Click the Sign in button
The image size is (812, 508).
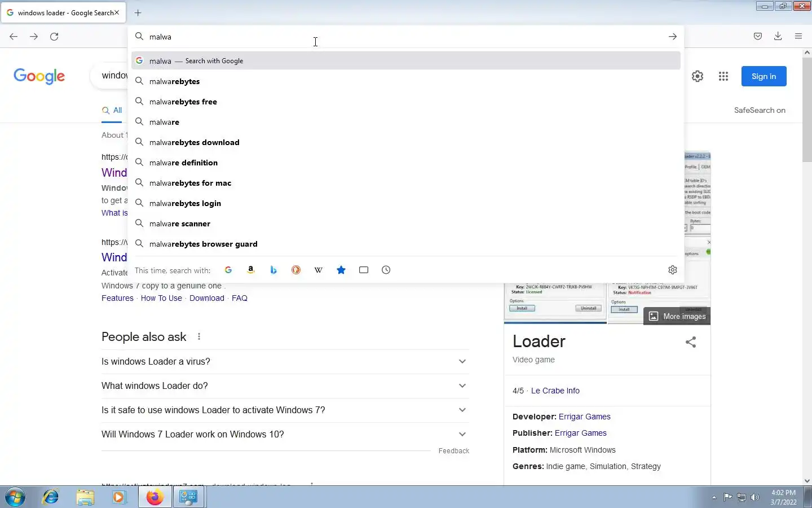click(764, 76)
